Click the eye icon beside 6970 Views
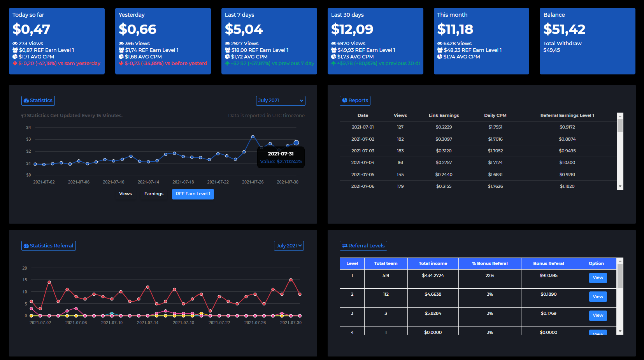The height and width of the screenshot is (360, 644). click(x=333, y=44)
